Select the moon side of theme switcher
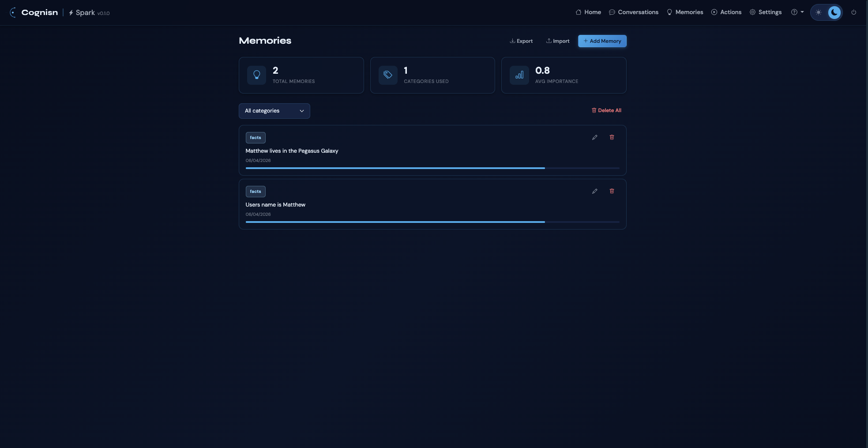 point(834,12)
